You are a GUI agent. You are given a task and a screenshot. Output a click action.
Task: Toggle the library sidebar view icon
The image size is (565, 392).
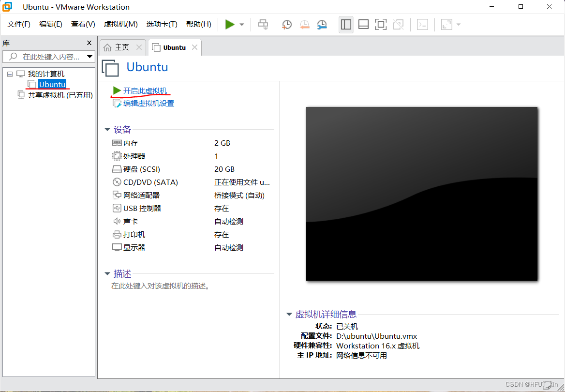[346, 25]
